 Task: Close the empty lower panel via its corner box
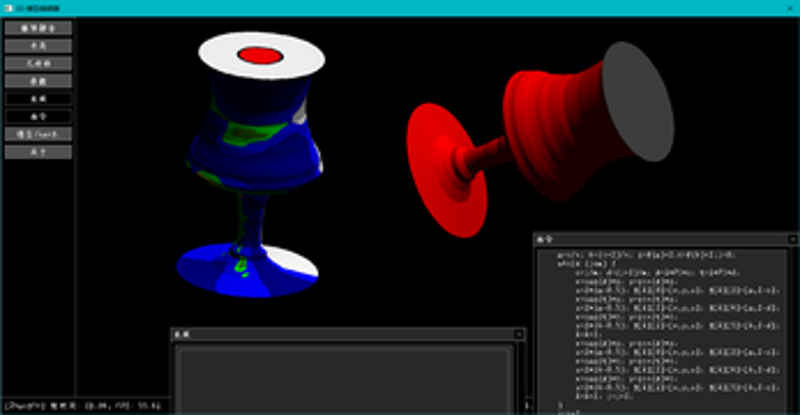(x=518, y=334)
